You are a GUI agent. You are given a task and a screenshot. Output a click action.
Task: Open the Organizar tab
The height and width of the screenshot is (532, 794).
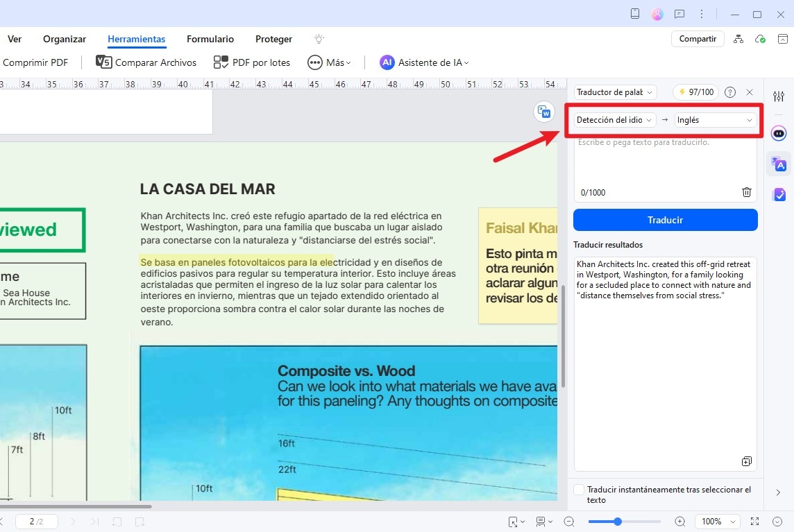[x=65, y=39]
